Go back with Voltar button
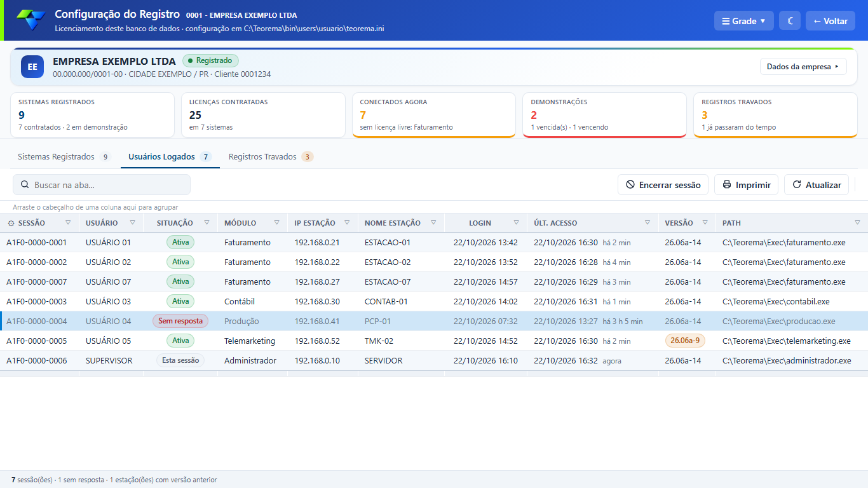Image resolution: width=868 pixels, height=488 pixels. pos(831,21)
